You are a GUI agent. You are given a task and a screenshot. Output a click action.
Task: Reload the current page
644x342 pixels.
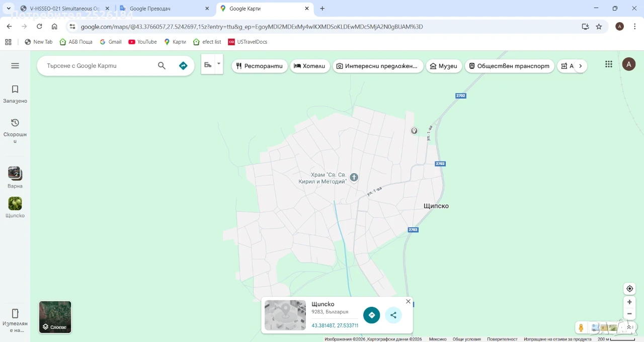tap(39, 27)
